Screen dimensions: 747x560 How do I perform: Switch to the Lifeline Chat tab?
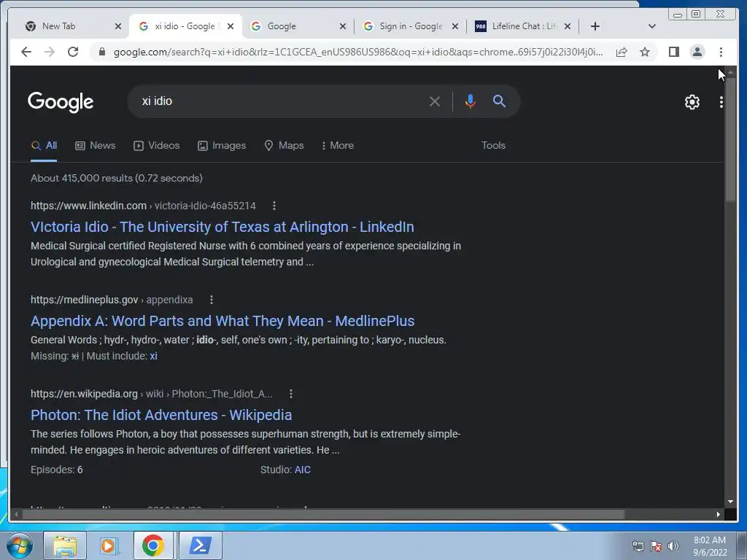(x=522, y=26)
